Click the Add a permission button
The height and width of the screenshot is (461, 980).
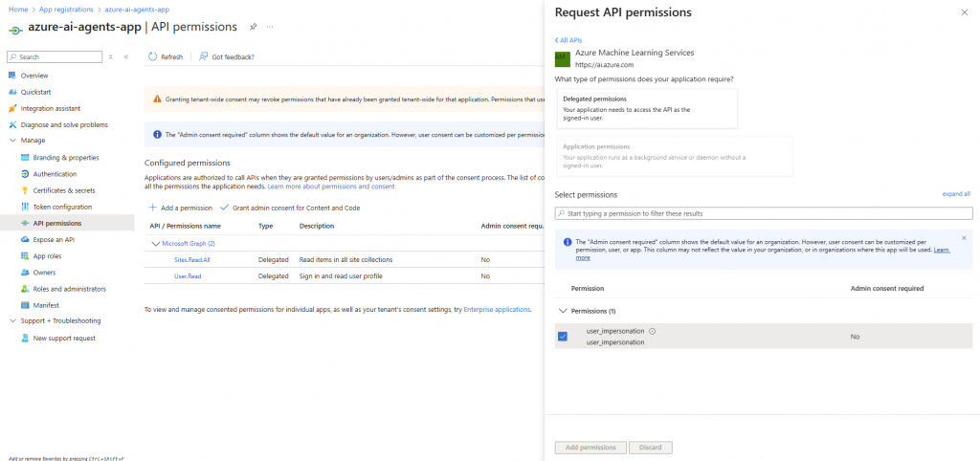point(180,208)
